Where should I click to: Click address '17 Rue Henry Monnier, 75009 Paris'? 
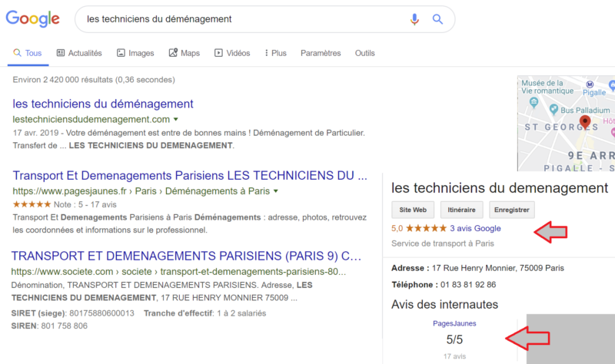pos(497,269)
